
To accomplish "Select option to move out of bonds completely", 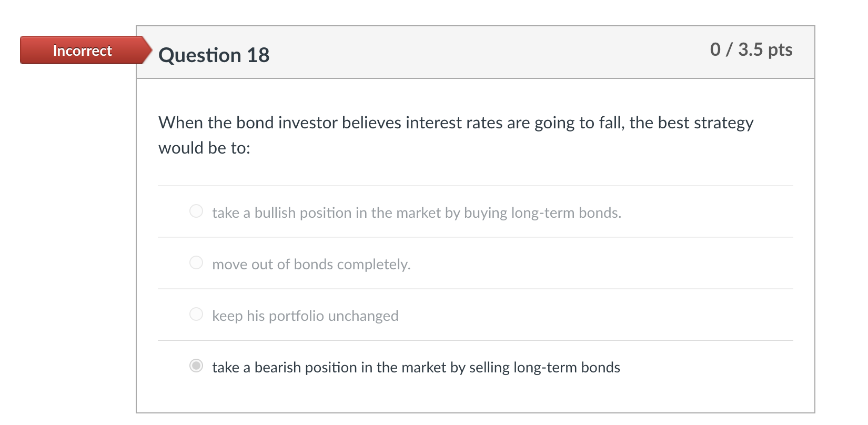I will point(196,262).
